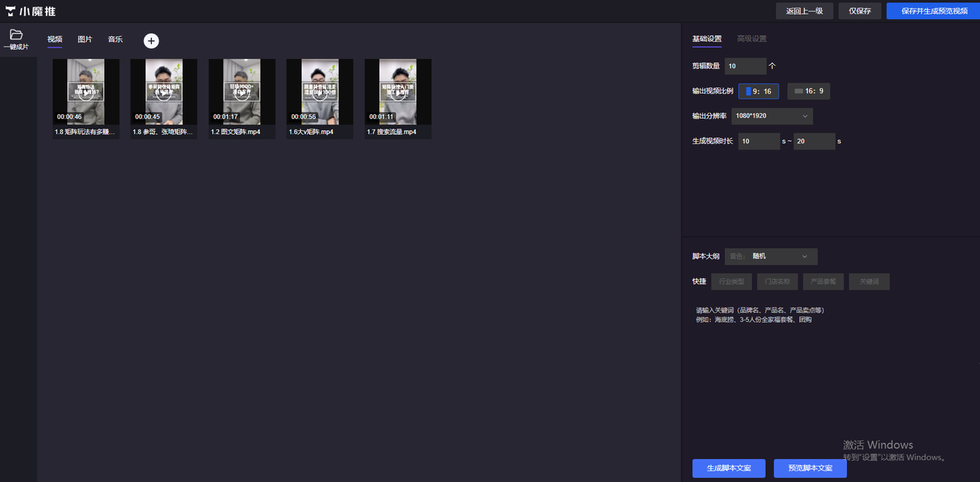Open the 1.6大v矩阵.mp4 thumbnail
Viewport: 980px width, 482px height.
320,92
